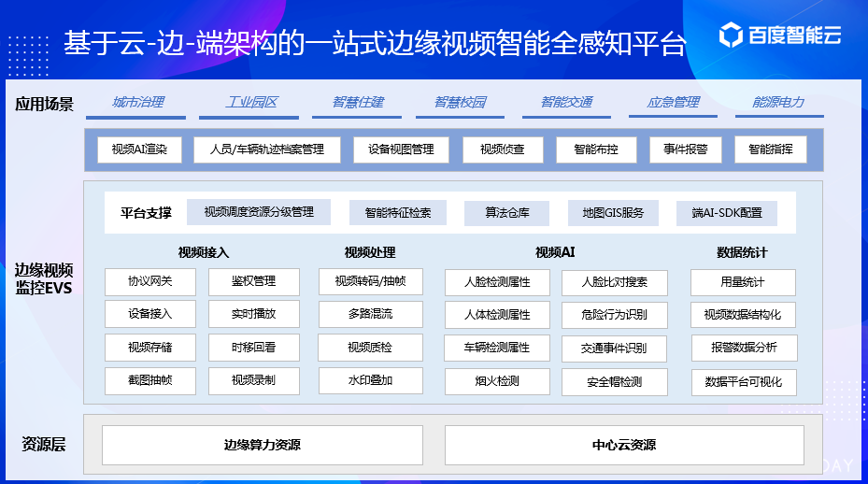The height and width of the screenshot is (484, 868).
Task: Click the 数据平台可视化 box
Action: 744,382
